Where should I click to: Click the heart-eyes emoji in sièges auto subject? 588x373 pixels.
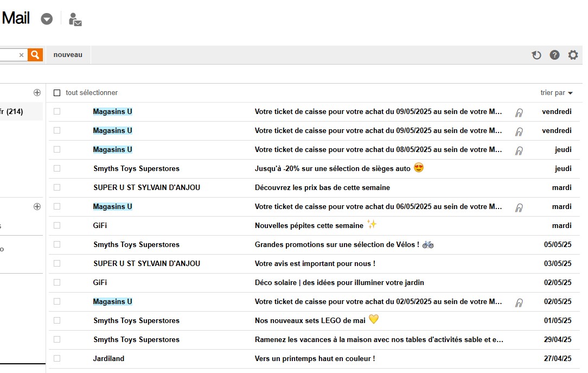pos(419,167)
